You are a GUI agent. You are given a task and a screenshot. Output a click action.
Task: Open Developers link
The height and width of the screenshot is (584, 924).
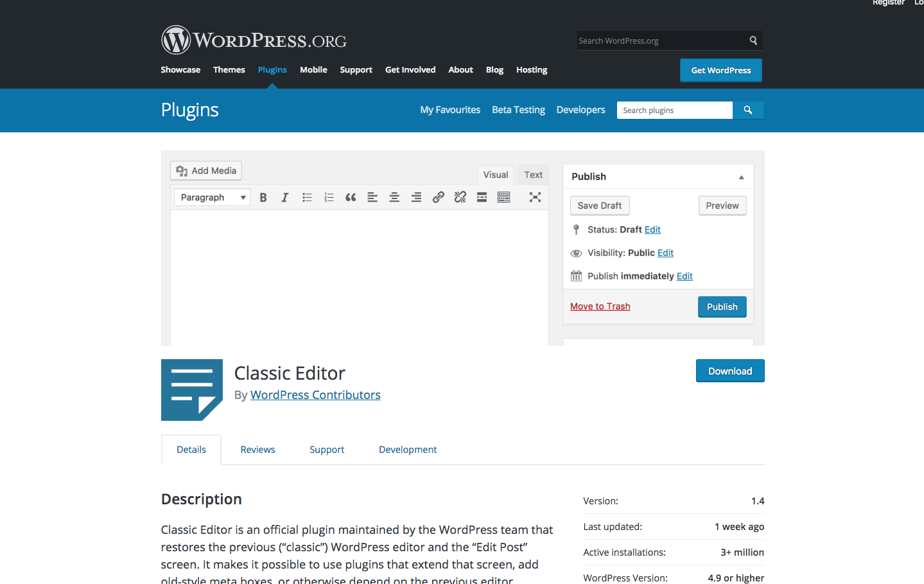(580, 110)
